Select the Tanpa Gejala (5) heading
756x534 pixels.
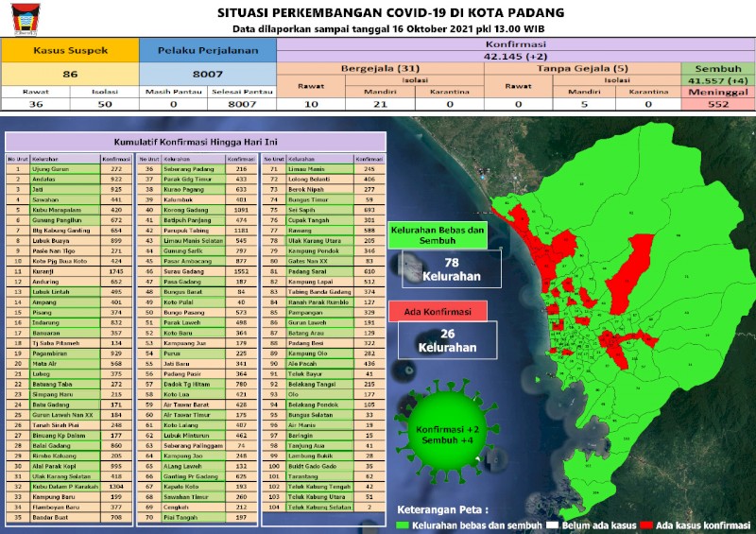(582, 68)
